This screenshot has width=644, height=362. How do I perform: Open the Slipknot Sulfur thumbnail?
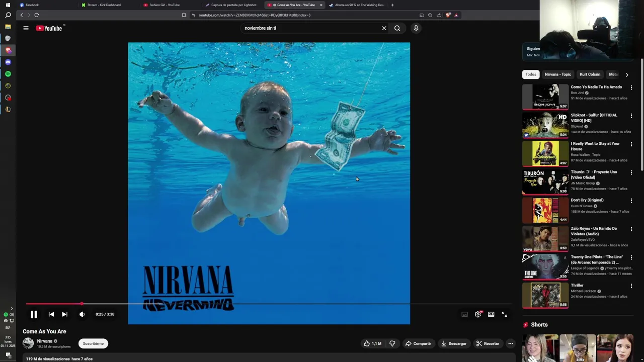(545, 125)
